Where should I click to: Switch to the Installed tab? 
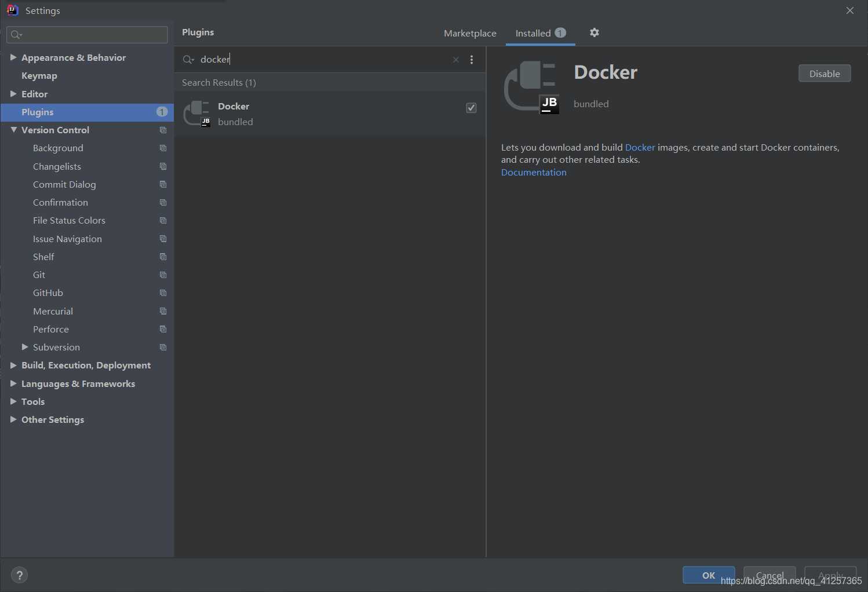[x=541, y=34]
